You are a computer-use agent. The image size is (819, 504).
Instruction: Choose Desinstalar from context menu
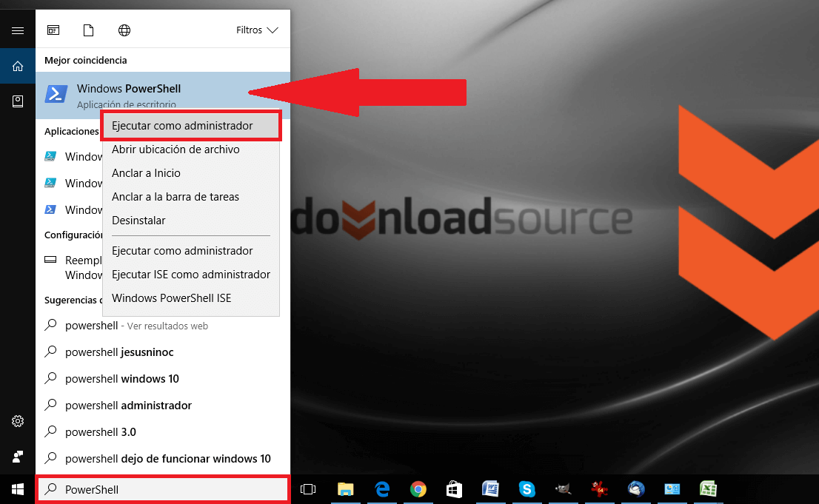[x=191, y=221]
